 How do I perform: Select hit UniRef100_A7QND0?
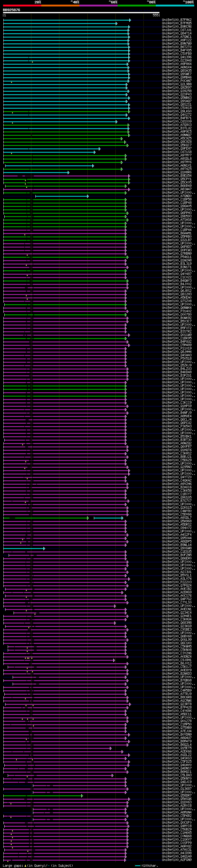(177, 196)
